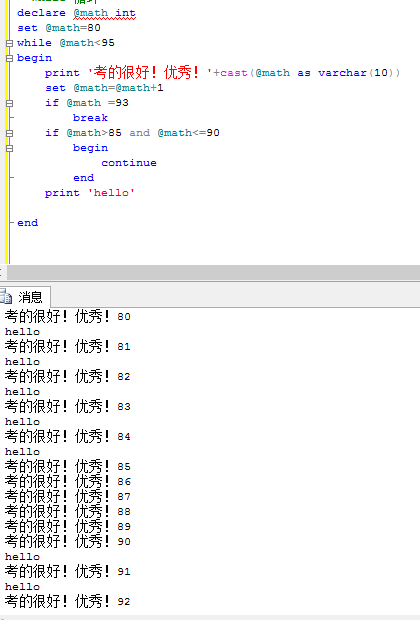This screenshot has width=420, height=620.
Task: Click the 'hello' output below line 91
Action: tap(22, 587)
